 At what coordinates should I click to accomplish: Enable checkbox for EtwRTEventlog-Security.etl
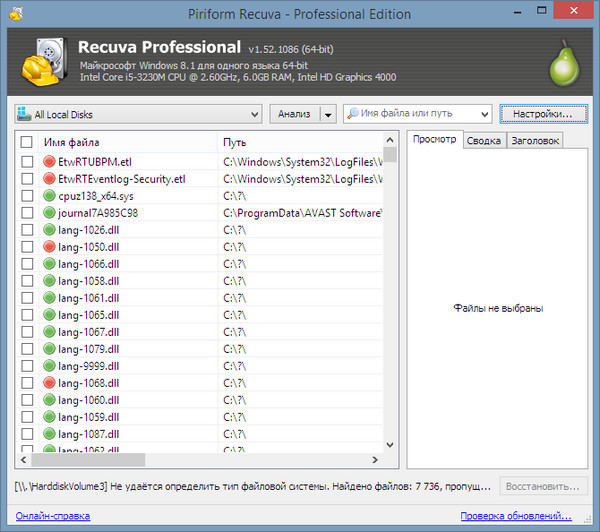27,178
